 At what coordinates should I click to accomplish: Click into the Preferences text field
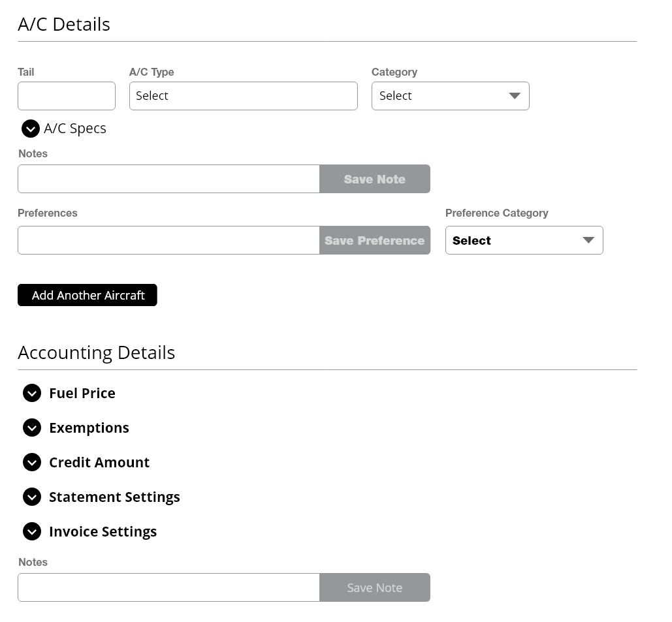coord(168,240)
